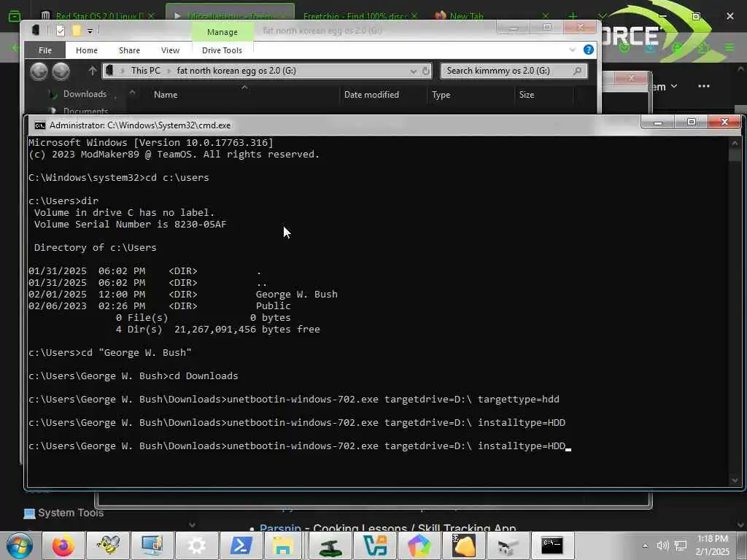Screen dimensions: 747x560
Task: Refresh the Explorer address bar
Action: (426, 71)
